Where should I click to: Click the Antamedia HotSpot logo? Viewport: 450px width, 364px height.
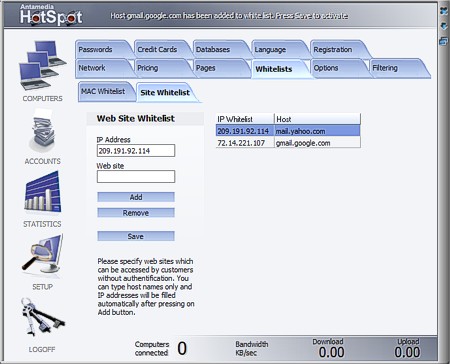tap(51, 15)
